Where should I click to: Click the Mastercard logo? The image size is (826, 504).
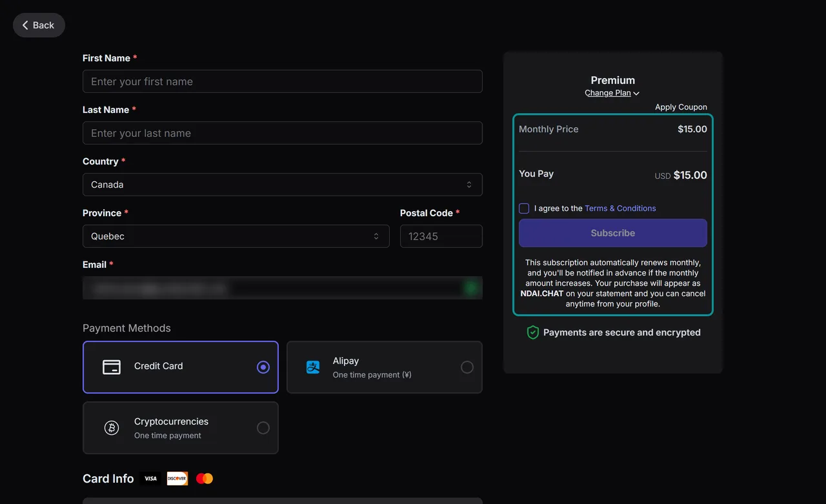(205, 478)
